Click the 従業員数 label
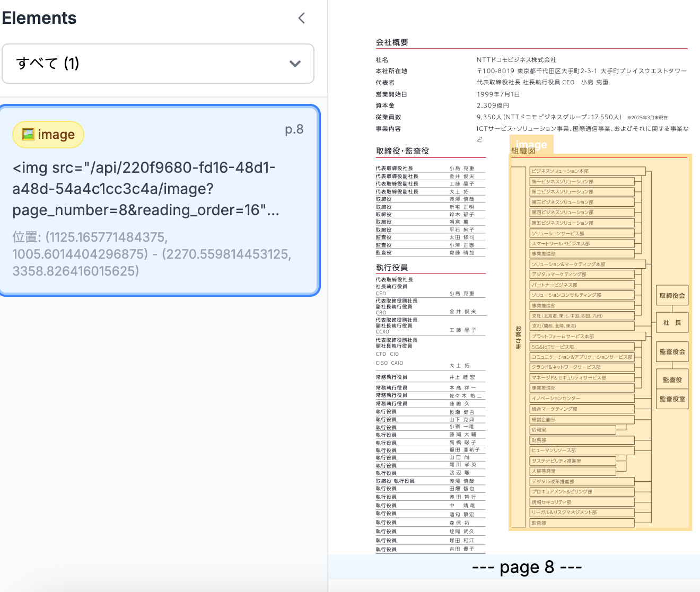Screen dimensions: 700x592 point(388,117)
